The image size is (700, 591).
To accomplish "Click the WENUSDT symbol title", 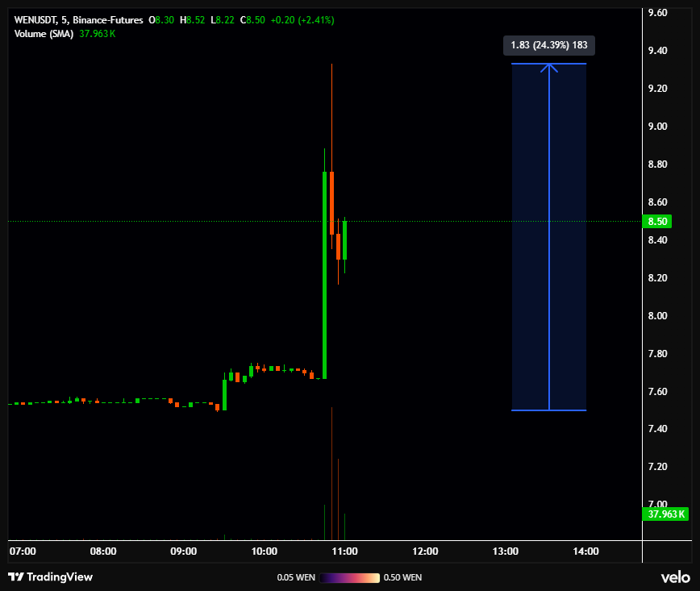I will pyautogui.click(x=35, y=20).
